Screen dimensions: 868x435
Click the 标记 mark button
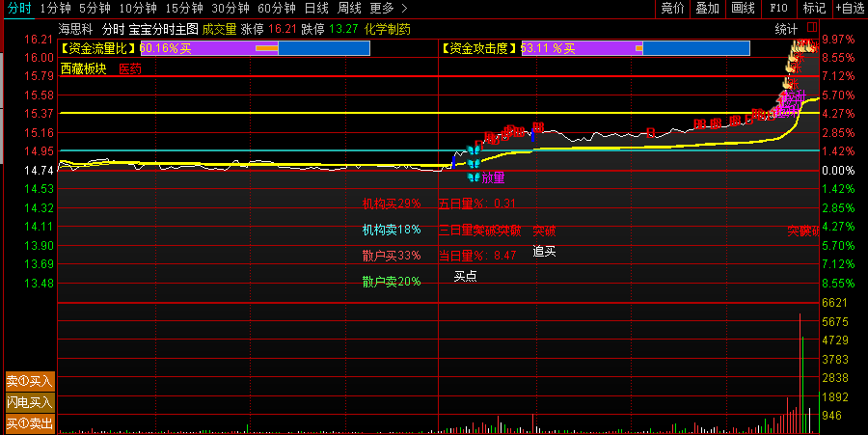pos(814,9)
